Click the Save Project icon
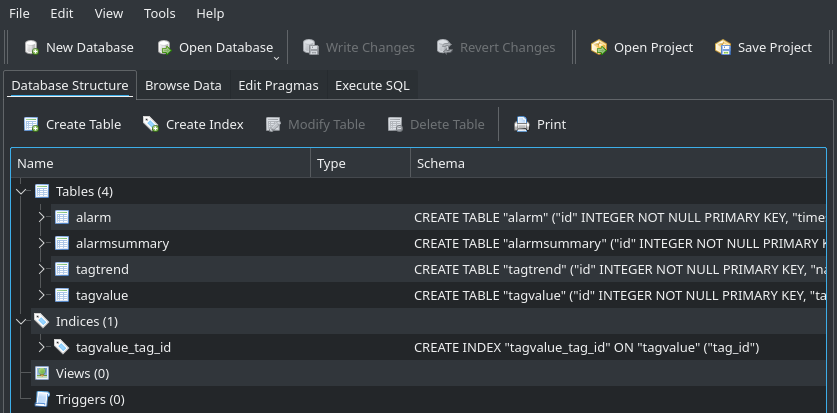This screenshot has width=837, height=413. pos(723,47)
